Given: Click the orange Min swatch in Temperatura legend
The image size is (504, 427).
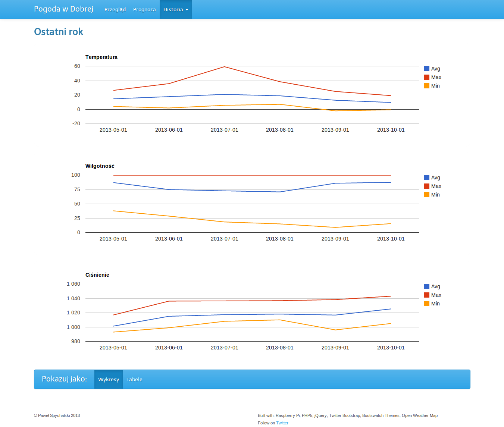Looking at the screenshot, I should coord(427,86).
